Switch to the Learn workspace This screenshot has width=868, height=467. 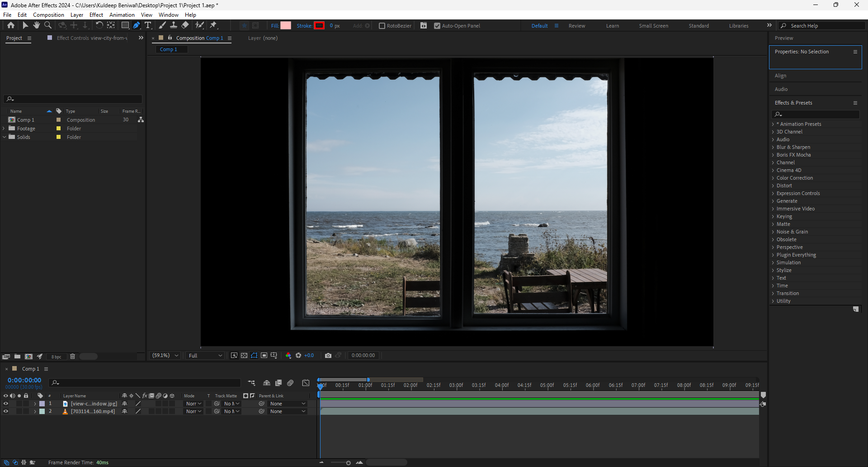612,26
